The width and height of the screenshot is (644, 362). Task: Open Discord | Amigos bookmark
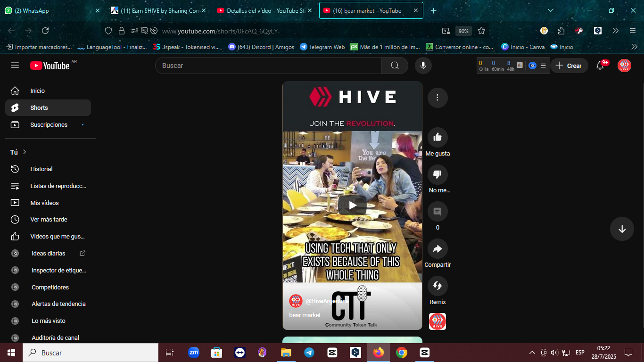(x=261, y=47)
